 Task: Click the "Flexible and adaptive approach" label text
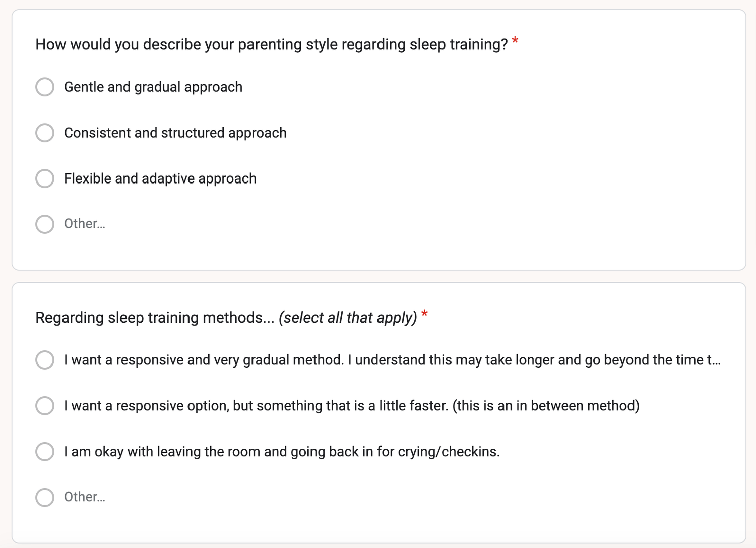coord(160,178)
